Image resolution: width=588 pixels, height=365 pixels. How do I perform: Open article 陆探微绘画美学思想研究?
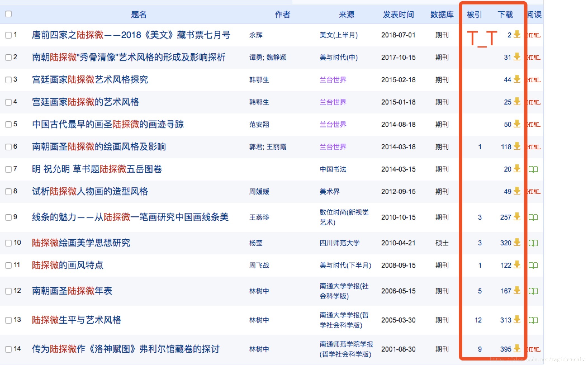(x=81, y=243)
